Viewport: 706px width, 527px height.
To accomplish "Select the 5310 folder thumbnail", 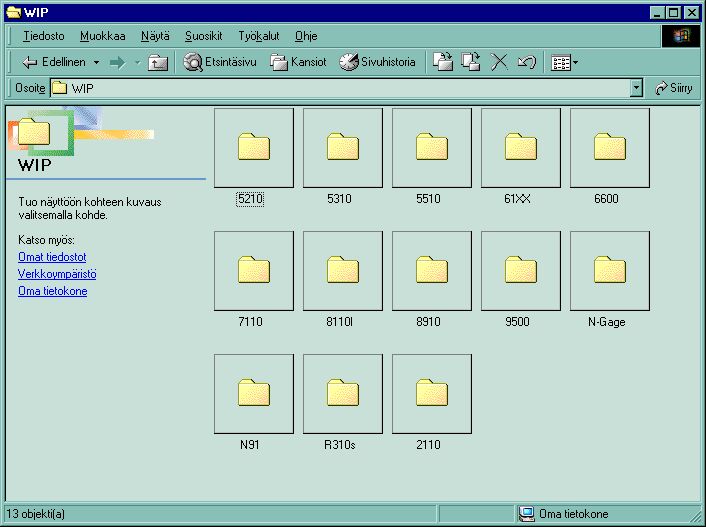I will (343, 148).
